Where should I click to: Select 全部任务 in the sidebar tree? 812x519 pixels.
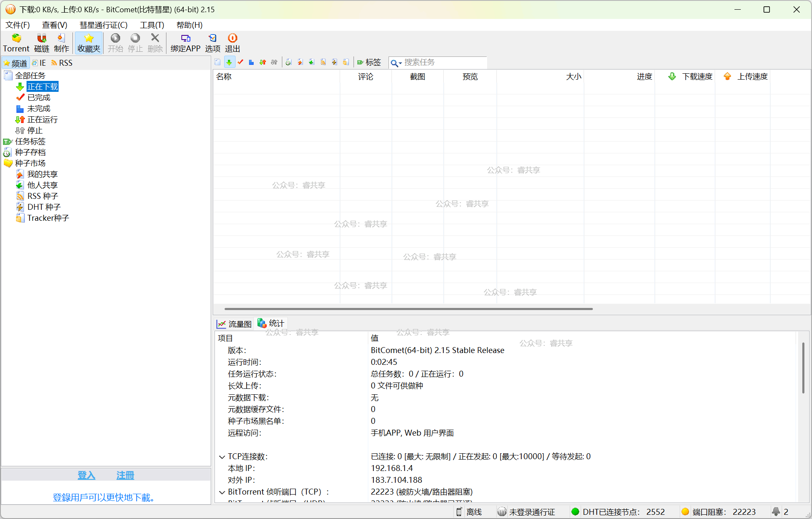(x=30, y=75)
